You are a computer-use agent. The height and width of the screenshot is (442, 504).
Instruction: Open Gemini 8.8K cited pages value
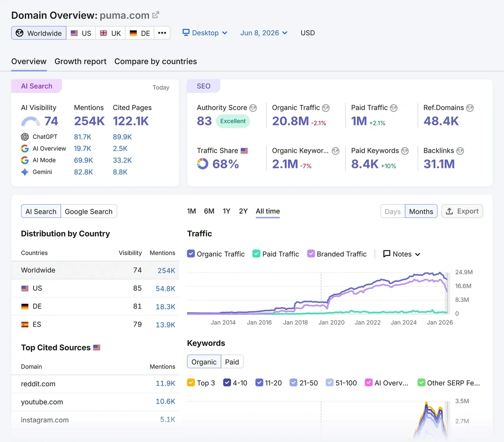[x=120, y=172]
